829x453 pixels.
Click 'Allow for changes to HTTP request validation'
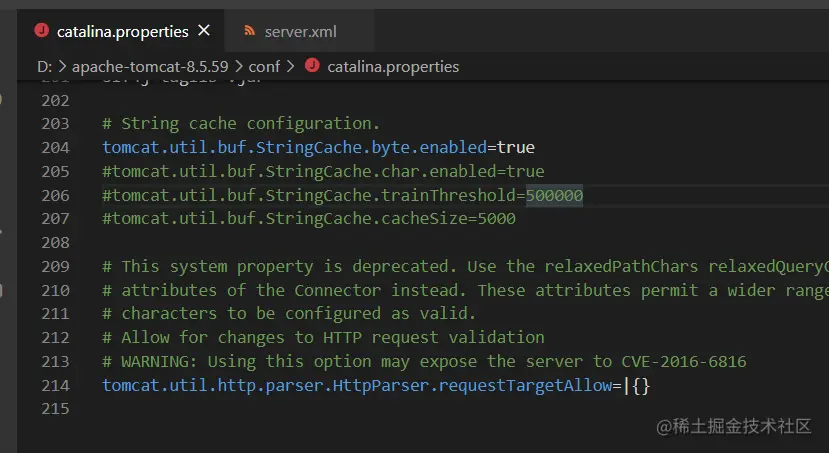(x=323, y=337)
